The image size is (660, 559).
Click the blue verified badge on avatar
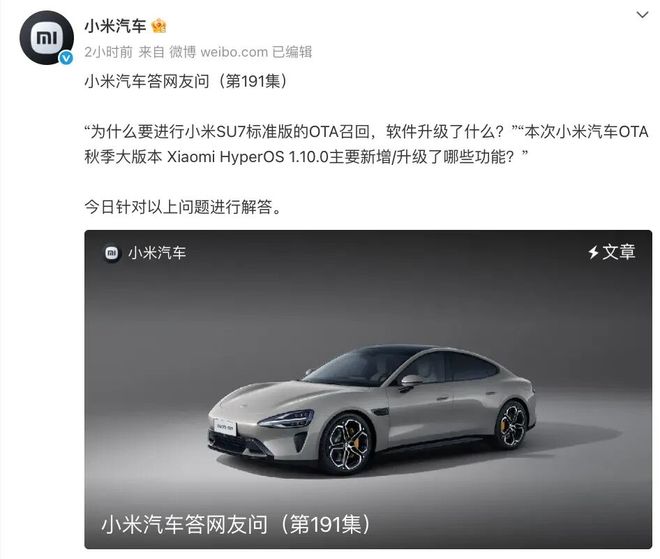point(66,58)
